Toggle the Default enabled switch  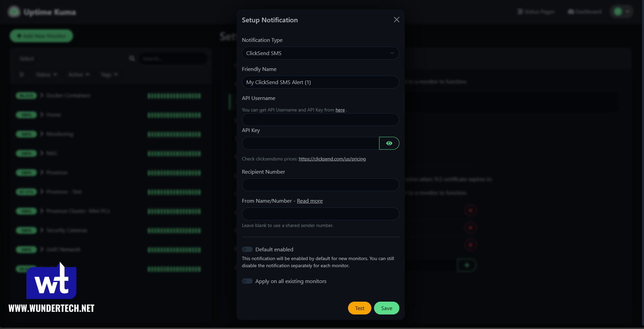(247, 249)
